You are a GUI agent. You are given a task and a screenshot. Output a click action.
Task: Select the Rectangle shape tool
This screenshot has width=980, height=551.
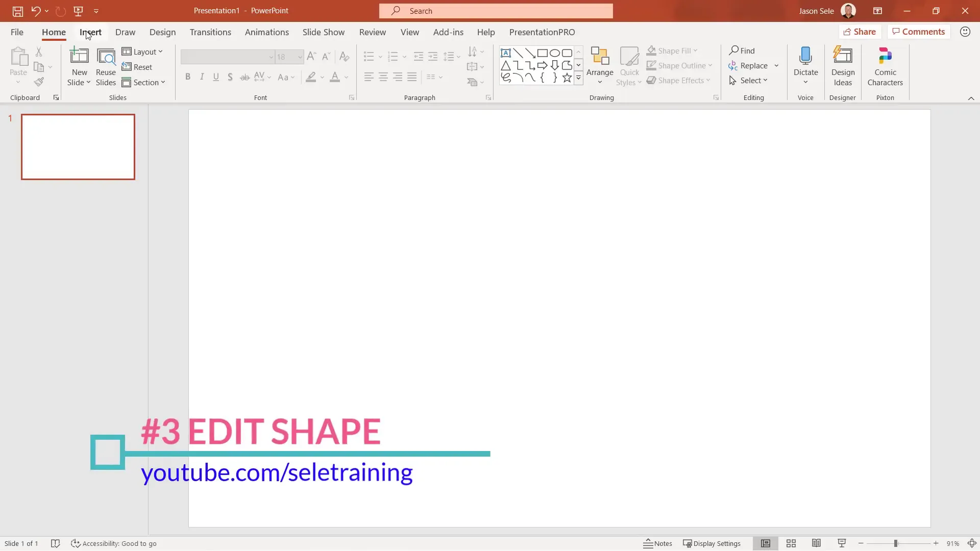click(542, 53)
